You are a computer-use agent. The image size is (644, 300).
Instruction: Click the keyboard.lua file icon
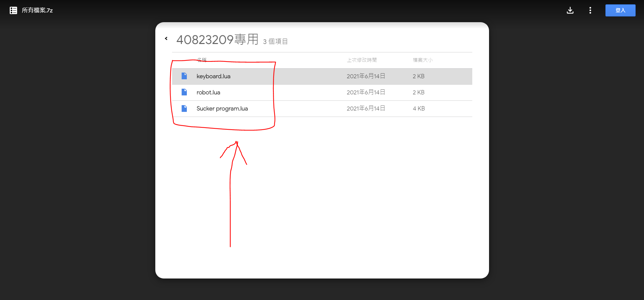coord(184,76)
